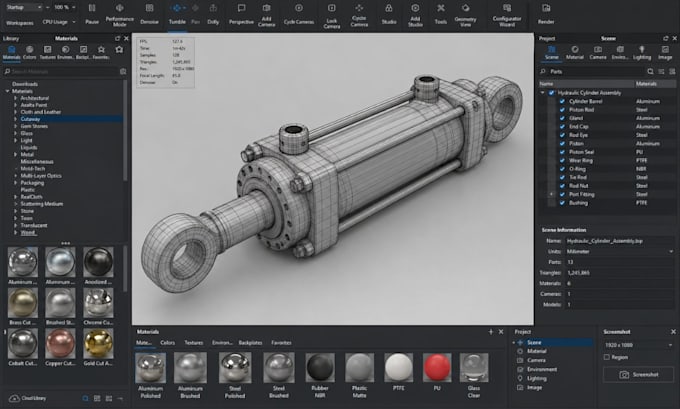
Task: Uncheck the Piston Rod part
Action: tap(562, 110)
